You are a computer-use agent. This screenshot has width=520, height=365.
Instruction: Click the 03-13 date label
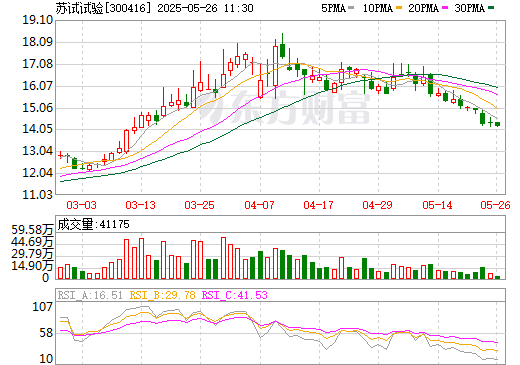(x=140, y=205)
